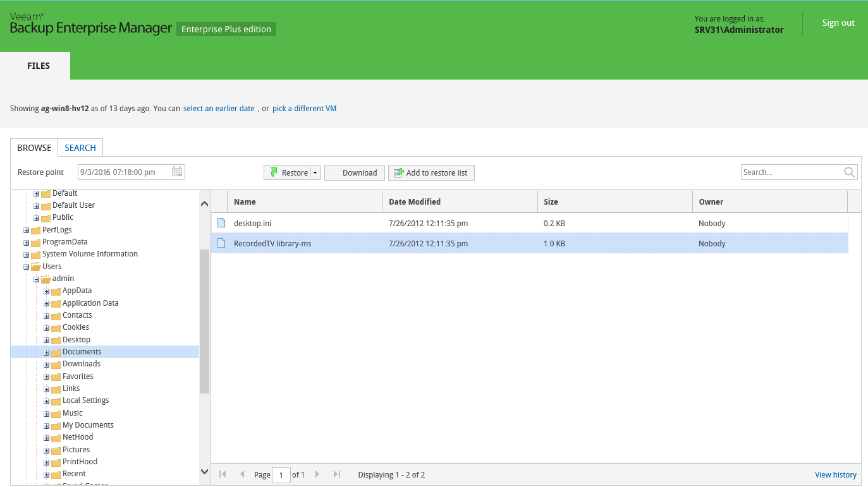
Task: Click the Documents folder icon
Action: [x=56, y=352]
